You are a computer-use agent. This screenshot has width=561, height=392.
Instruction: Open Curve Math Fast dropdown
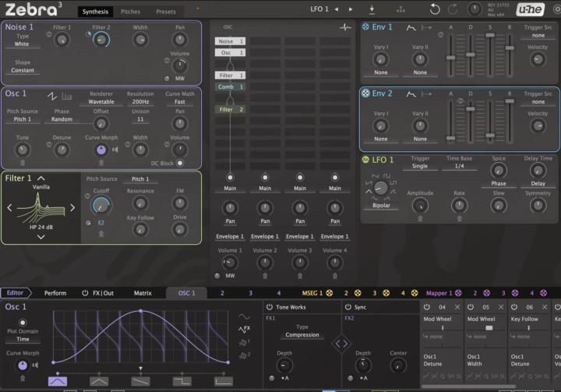(x=180, y=101)
